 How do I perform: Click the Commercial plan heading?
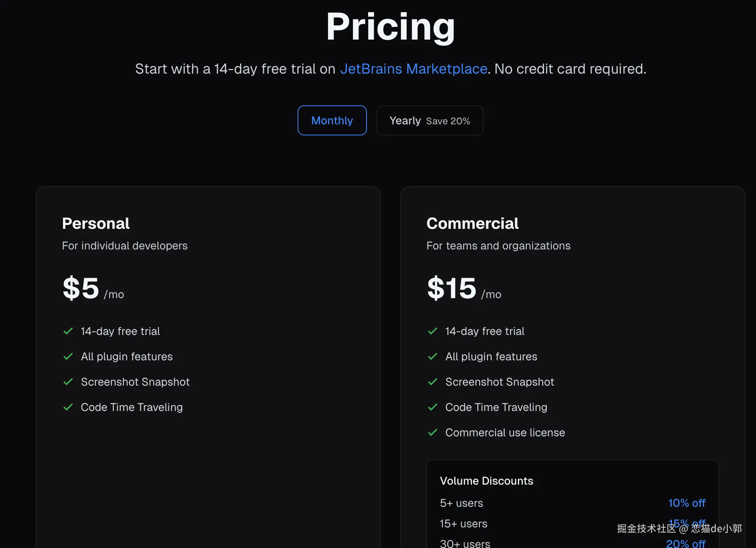(x=472, y=223)
